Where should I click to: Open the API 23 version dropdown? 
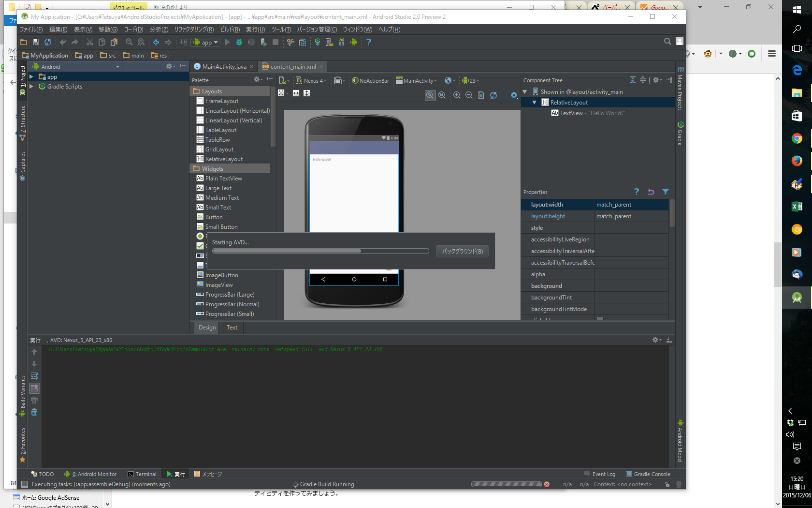(470, 81)
